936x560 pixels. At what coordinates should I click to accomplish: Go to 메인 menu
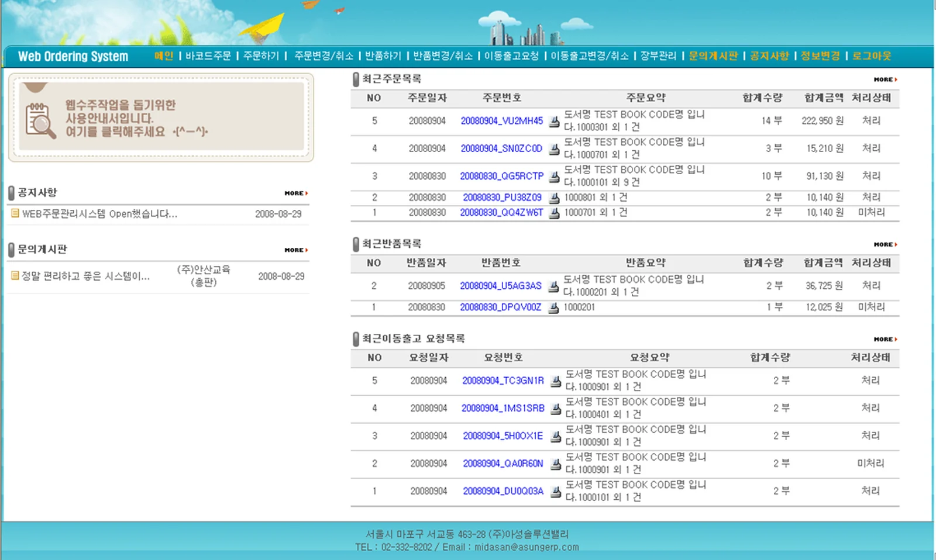(x=164, y=56)
